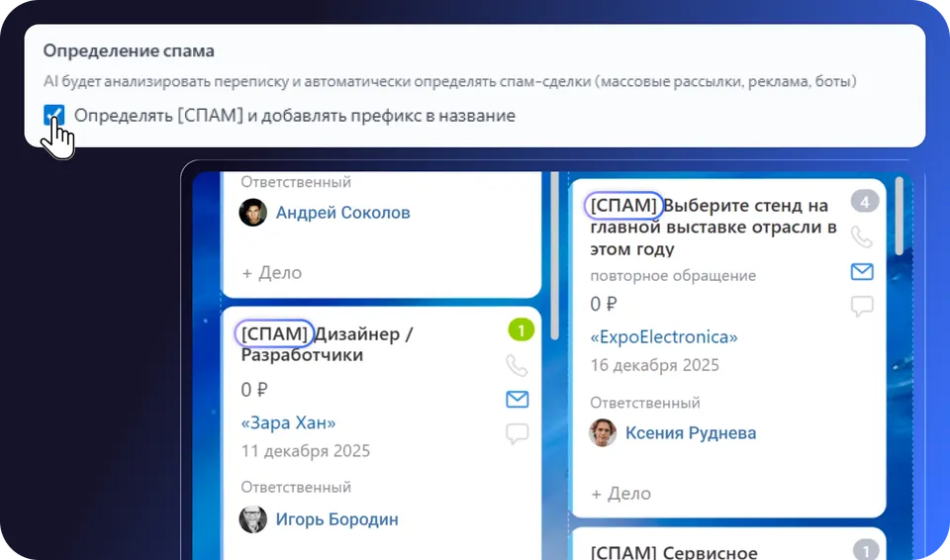950x560 pixels.
Task: Click 0 ₽ amount on Дизайнер card
Action: coord(254,390)
